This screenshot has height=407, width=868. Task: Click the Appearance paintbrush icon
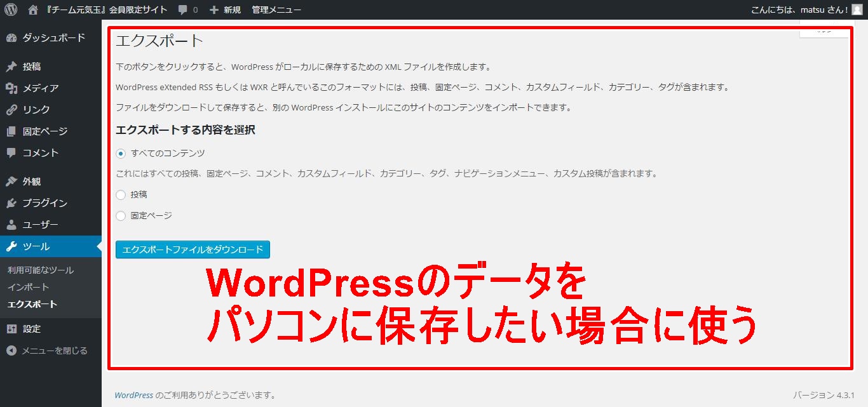[x=11, y=182]
